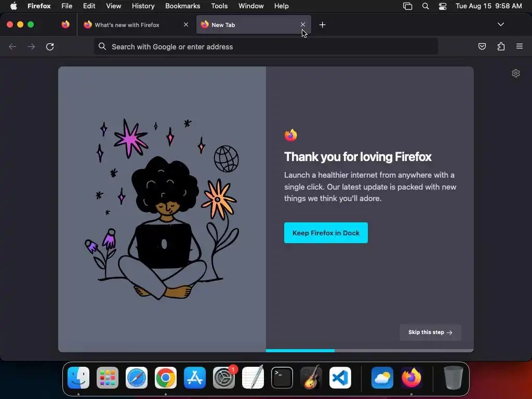
Task: Open System Settings from the Dock
Action: [224, 377]
